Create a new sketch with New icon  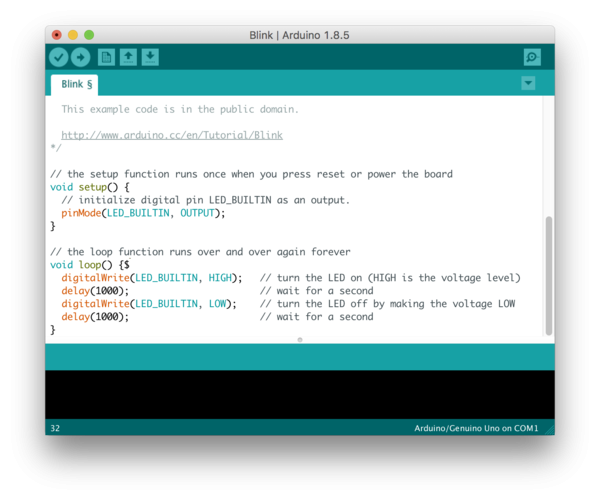coord(106,57)
